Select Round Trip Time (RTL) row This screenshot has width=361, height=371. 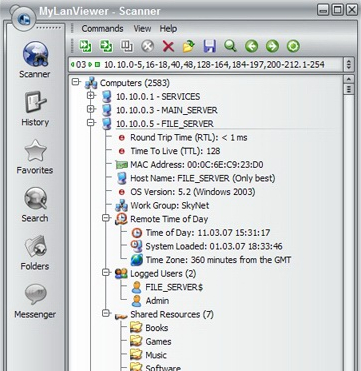(189, 137)
